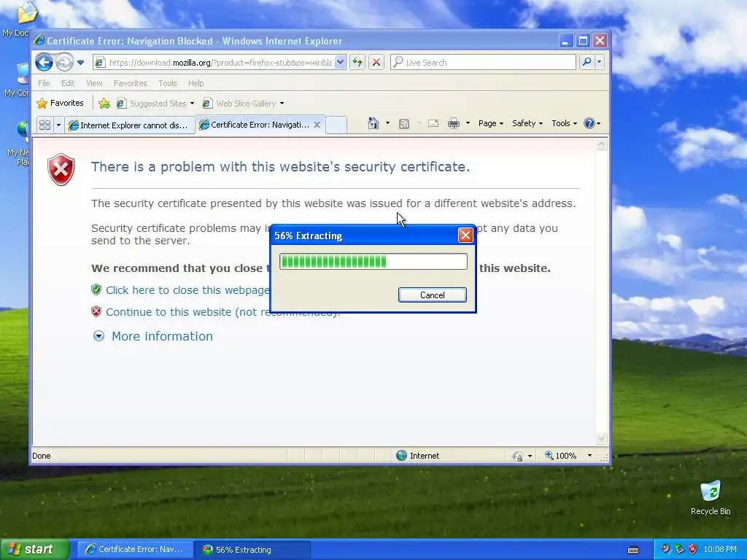The height and width of the screenshot is (560, 747).
Task: Click the Print icon
Action: tap(454, 124)
